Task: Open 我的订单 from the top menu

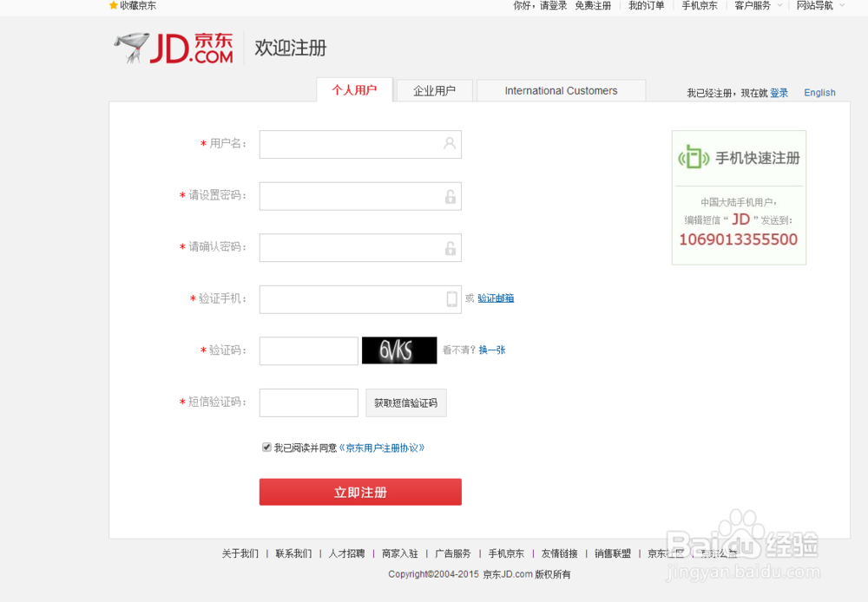Action: click(x=646, y=6)
